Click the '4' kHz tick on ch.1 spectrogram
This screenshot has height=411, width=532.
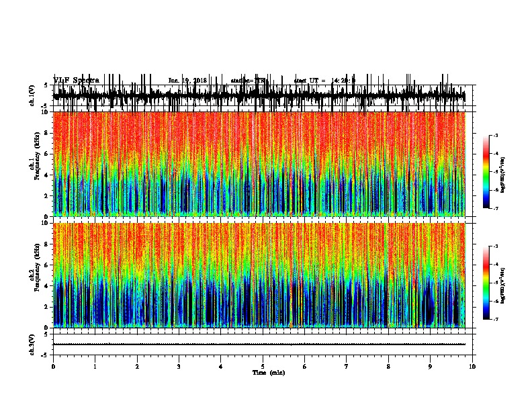tap(47, 175)
